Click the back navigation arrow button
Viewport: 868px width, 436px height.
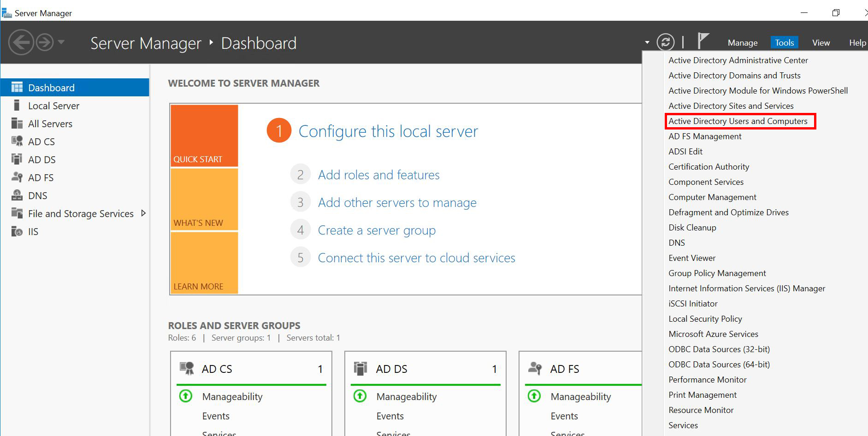[21, 42]
